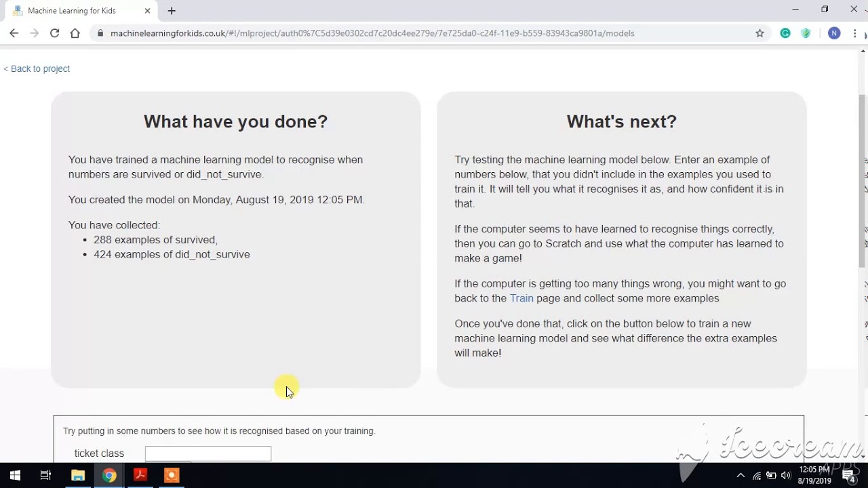
Task: Open the Grammarly extension icon
Action: tap(785, 33)
